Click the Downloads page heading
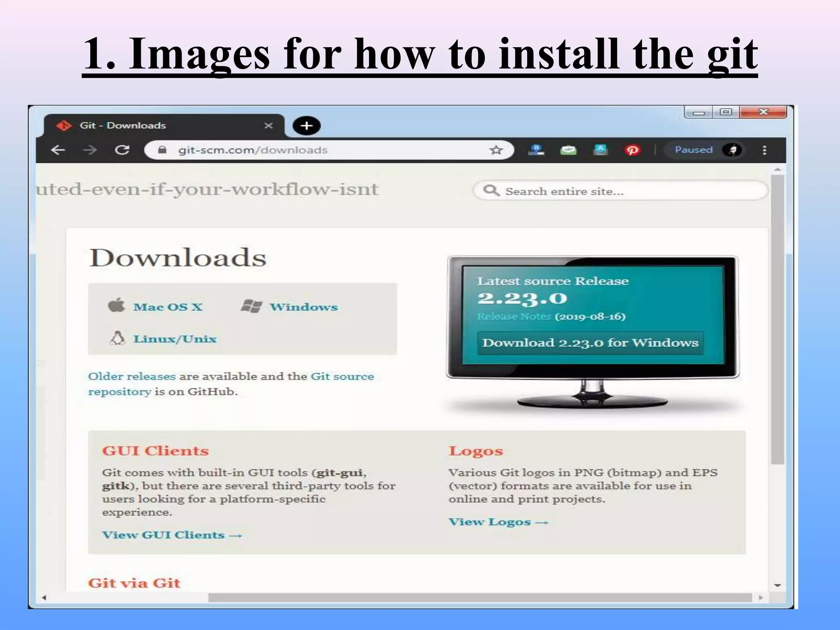The width and height of the screenshot is (840, 630). 178,258
